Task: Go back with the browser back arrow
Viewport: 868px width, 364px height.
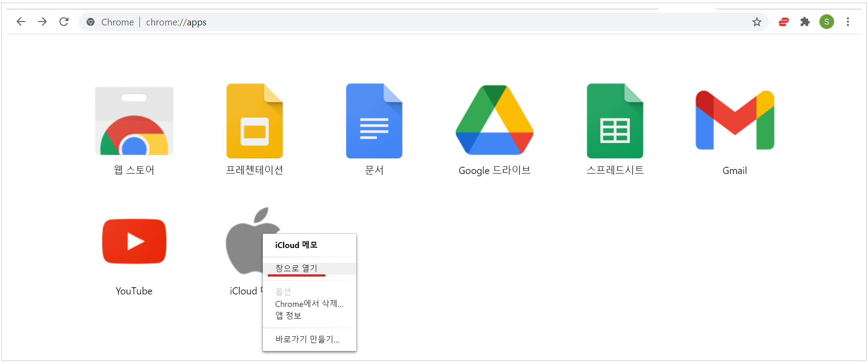Action: (x=21, y=22)
